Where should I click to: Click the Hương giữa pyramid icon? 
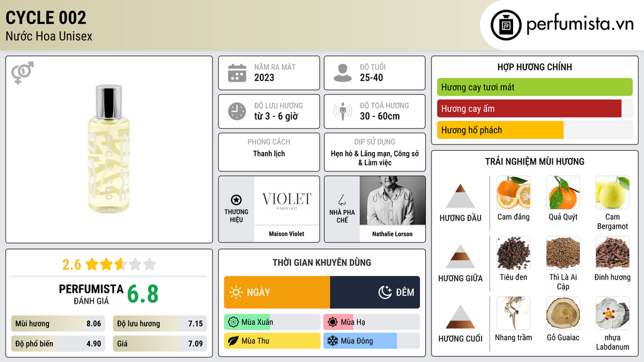point(460,256)
